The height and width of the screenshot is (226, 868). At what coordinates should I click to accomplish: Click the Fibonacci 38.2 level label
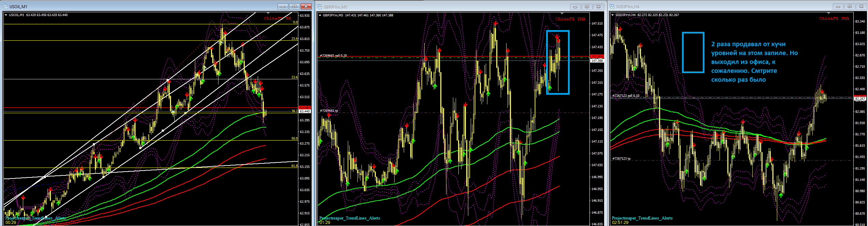[295, 111]
